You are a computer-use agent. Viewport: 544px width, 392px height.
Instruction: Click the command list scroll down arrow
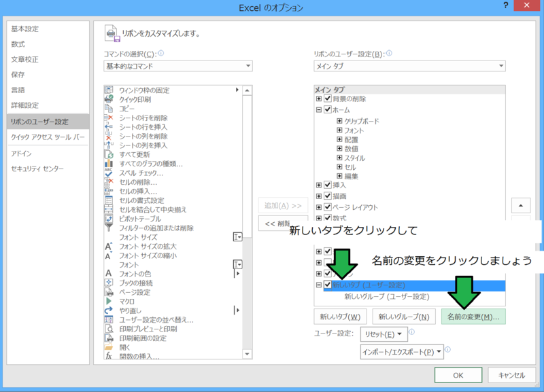247,354
